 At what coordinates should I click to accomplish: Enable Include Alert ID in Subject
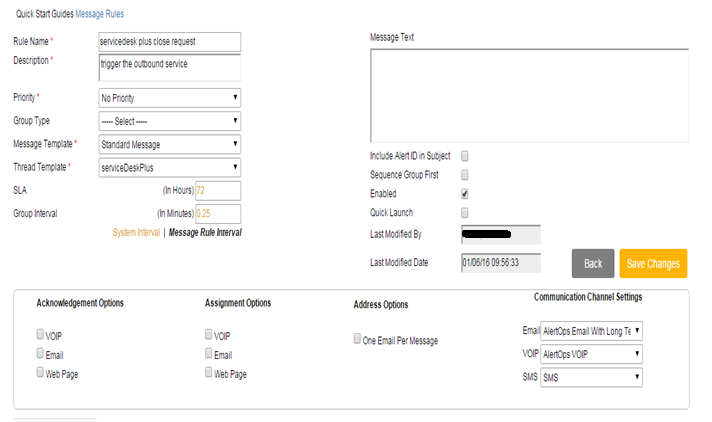[x=465, y=156]
